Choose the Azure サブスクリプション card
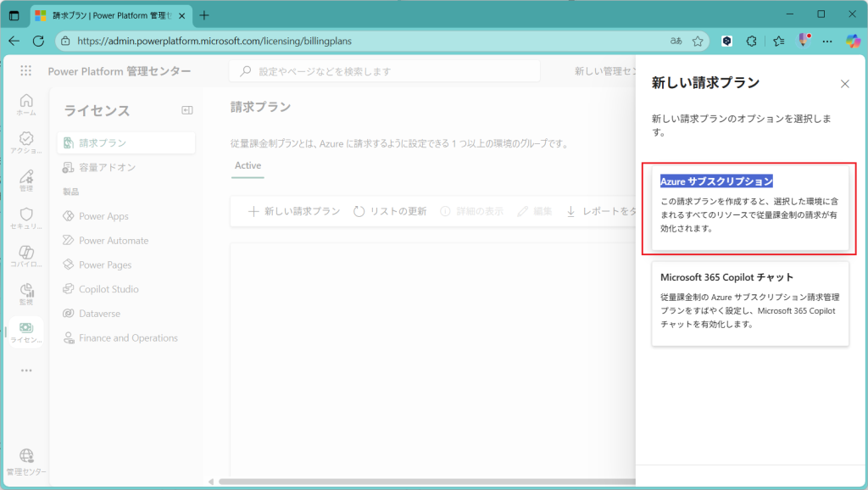Image resolution: width=868 pixels, height=490 pixels. point(749,209)
